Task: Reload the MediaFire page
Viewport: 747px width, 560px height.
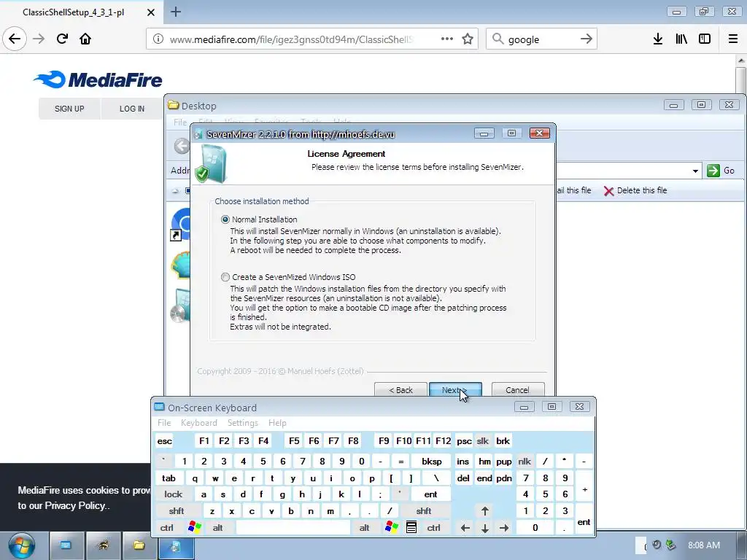Action: pyautogui.click(x=62, y=39)
